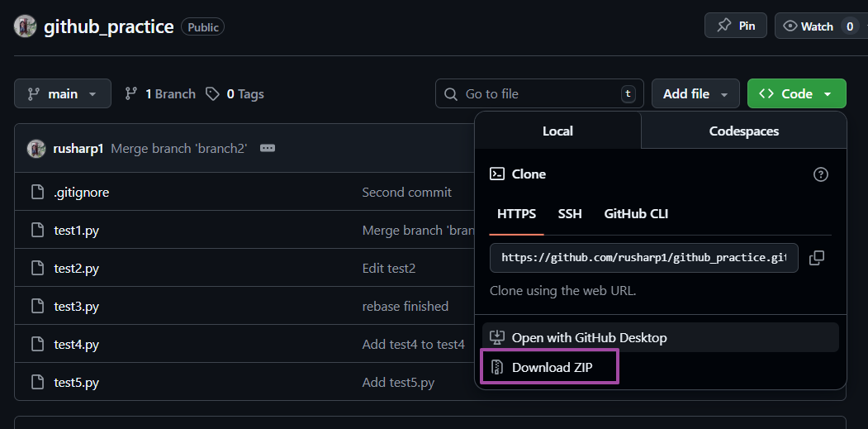Click the 'Clone using the web URL.' text

563,291
